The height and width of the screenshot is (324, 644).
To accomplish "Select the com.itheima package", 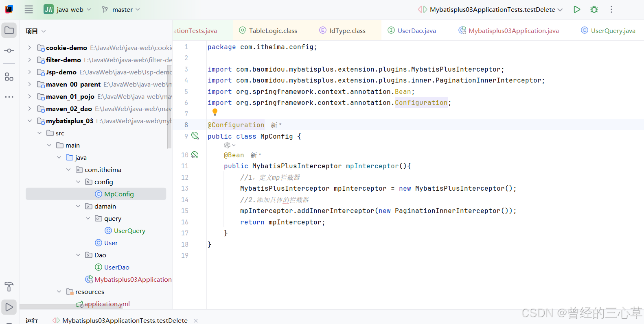I will [x=103, y=170].
